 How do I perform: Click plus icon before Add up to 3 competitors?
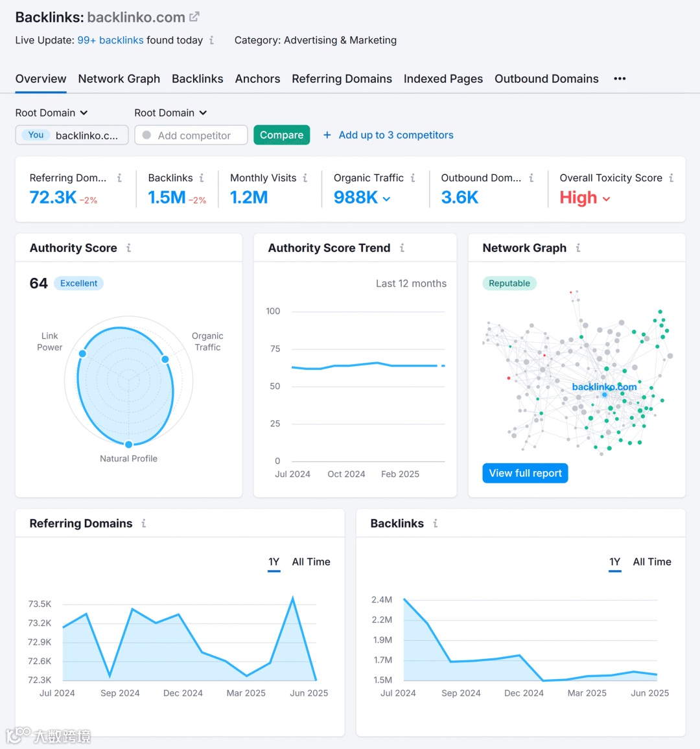point(327,135)
